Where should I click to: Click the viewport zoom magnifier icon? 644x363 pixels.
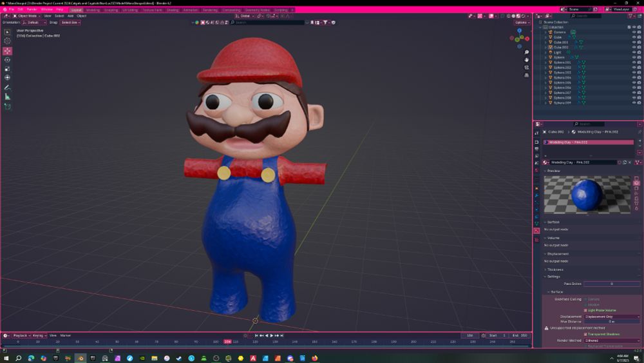click(x=527, y=52)
